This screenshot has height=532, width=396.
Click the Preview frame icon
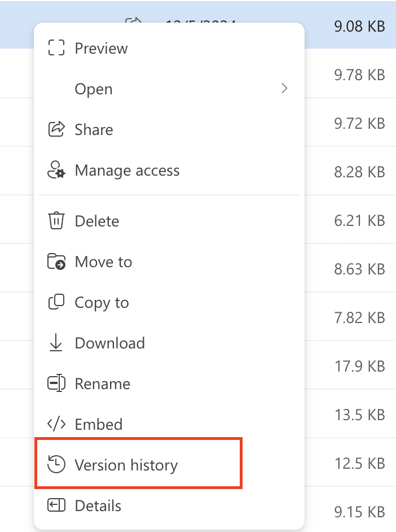(56, 47)
